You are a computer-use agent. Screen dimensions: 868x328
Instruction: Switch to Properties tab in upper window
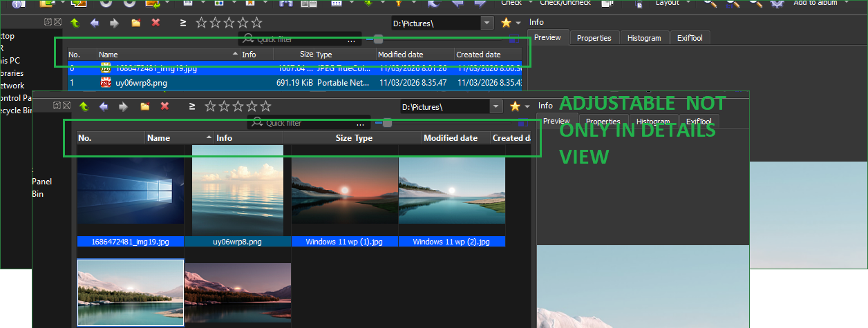pyautogui.click(x=594, y=38)
